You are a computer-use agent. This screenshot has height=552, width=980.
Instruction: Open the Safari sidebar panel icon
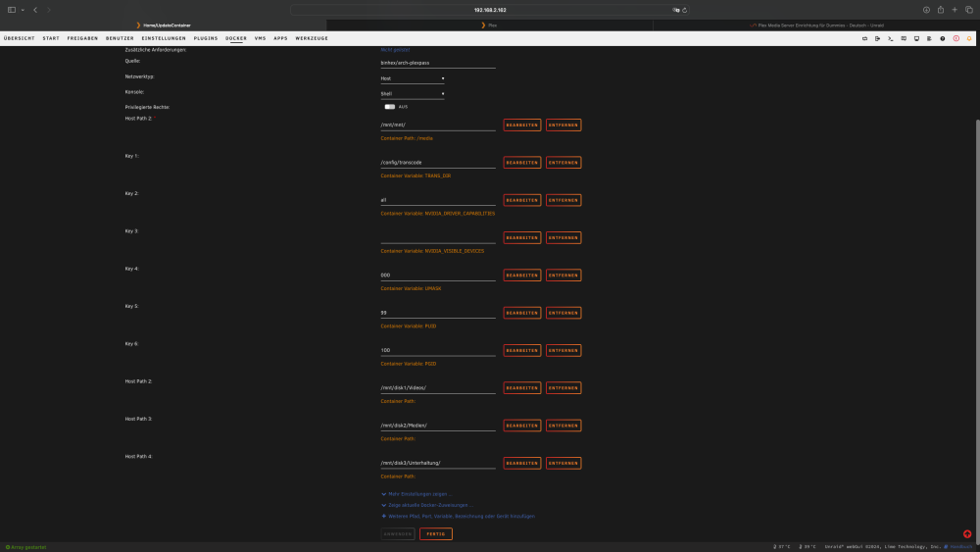tap(11, 10)
